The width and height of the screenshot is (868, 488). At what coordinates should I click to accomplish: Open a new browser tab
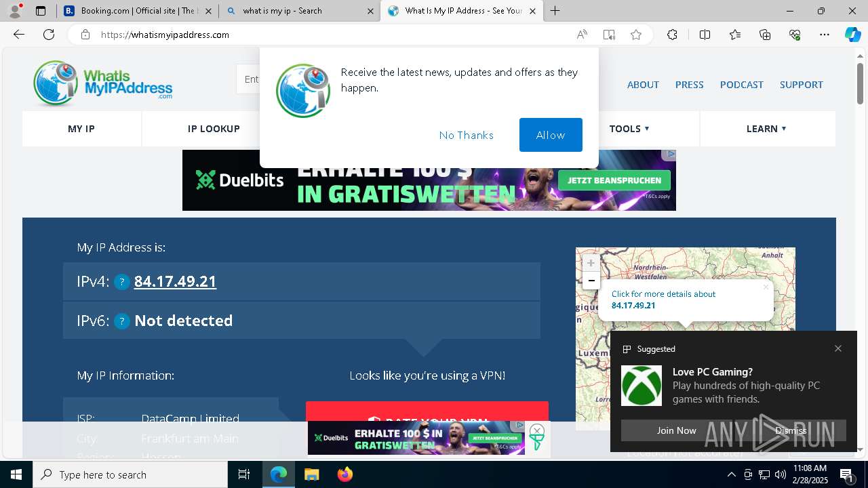[555, 11]
